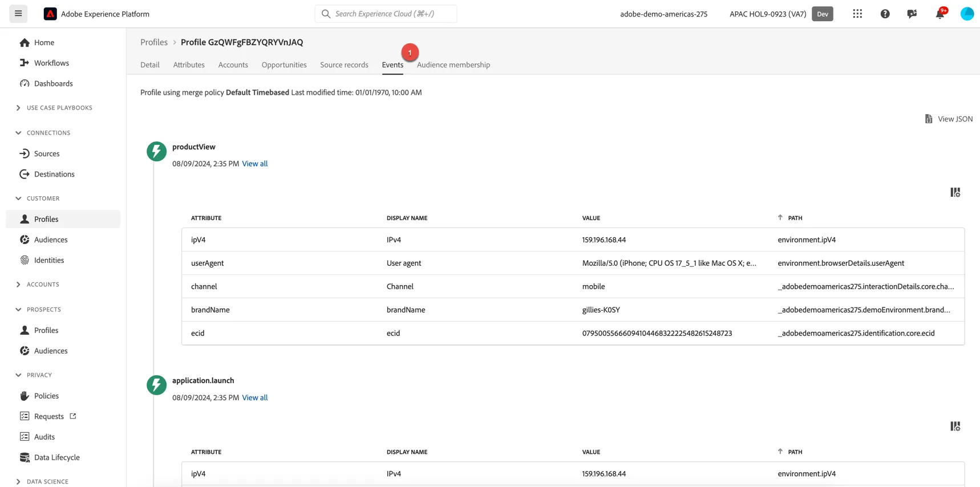This screenshot has width=980, height=487.
Task: Open Audiences under Customer
Action: 51,240
